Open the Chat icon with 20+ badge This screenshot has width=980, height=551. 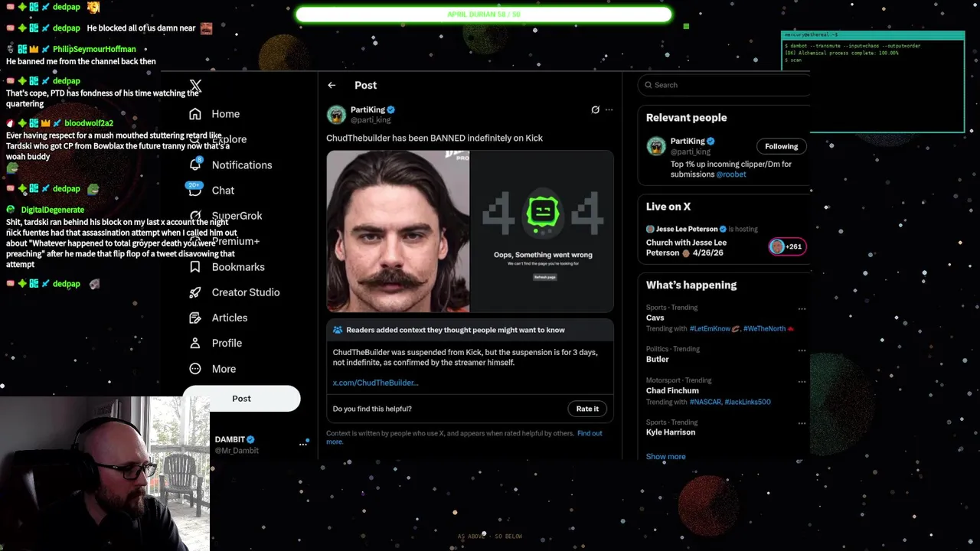(x=194, y=187)
